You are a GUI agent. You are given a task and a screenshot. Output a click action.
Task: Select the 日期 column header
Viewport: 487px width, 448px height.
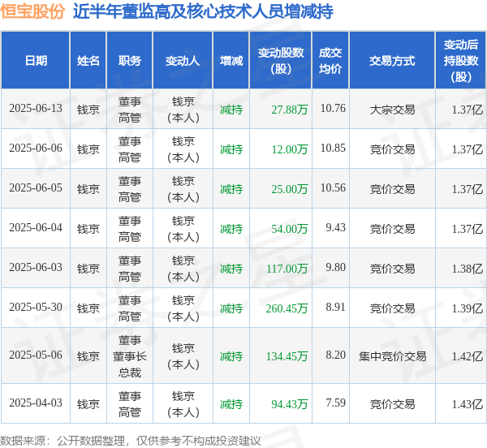(36, 61)
